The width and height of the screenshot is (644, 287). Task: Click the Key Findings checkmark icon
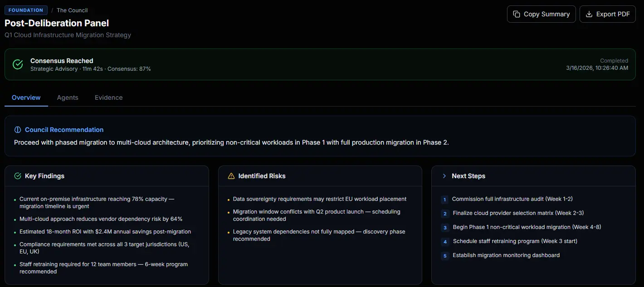click(18, 176)
